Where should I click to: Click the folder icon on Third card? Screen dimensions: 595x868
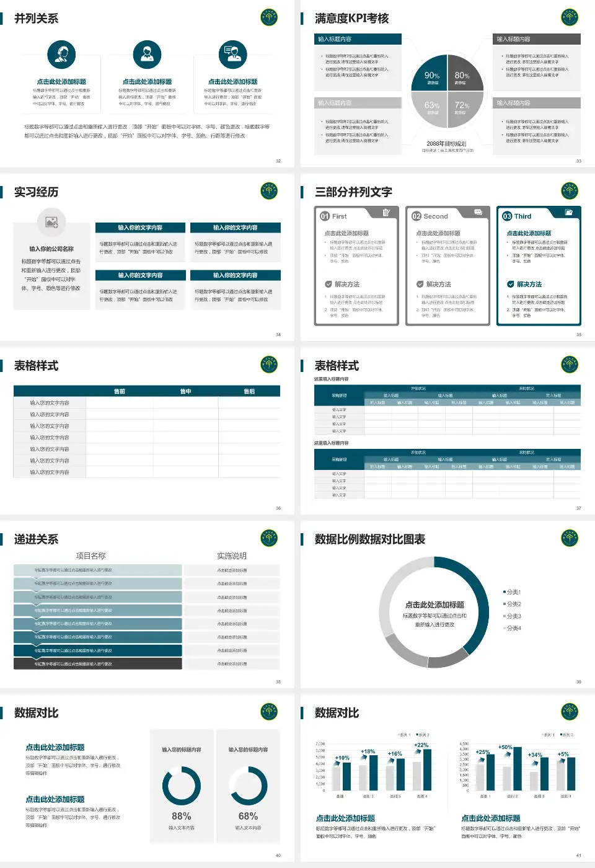click(569, 213)
